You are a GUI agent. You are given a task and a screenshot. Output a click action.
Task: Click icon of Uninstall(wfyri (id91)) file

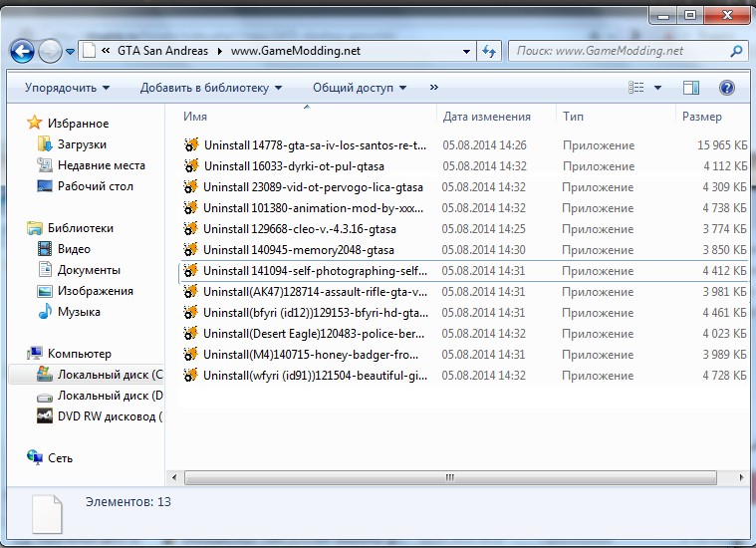click(x=191, y=375)
